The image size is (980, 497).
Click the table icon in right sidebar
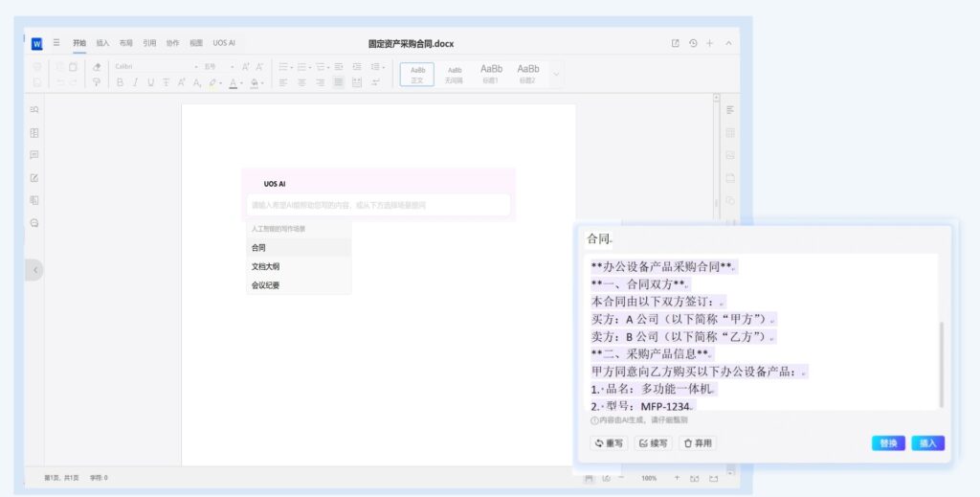click(730, 132)
